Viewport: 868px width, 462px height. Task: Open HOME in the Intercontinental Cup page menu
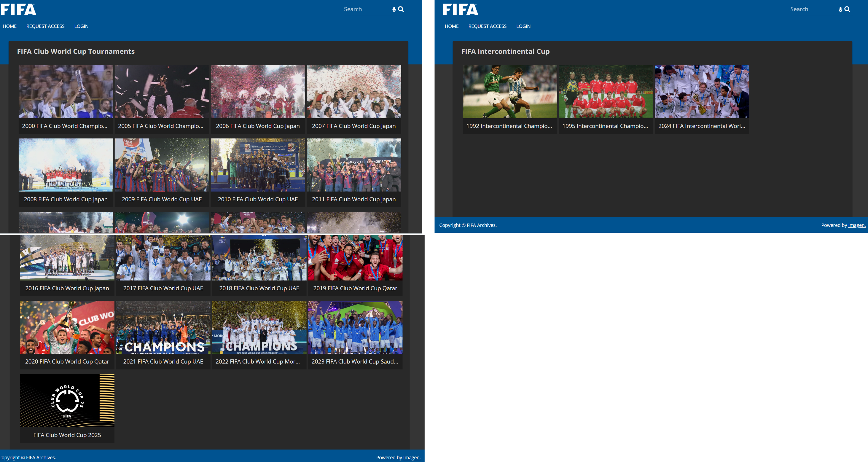(452, 26)
